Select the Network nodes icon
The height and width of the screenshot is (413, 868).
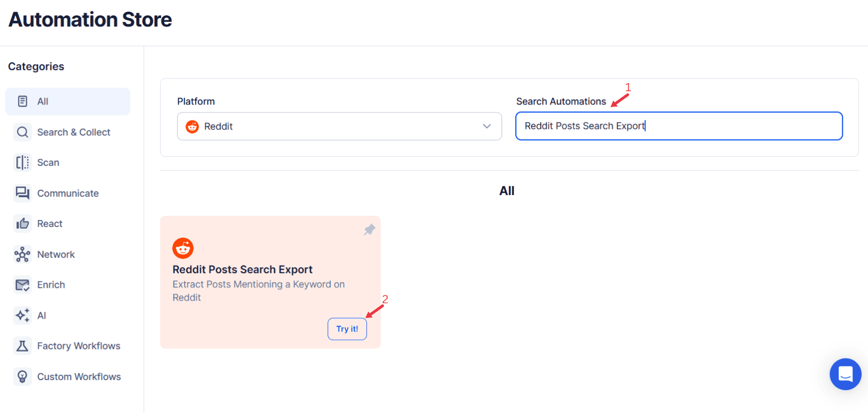click(22, 254)
